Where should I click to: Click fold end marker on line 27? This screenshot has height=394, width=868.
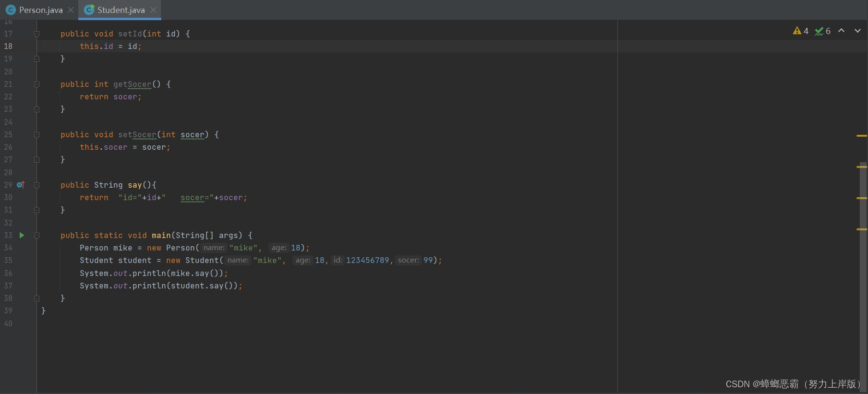click(x=36, y=159)
